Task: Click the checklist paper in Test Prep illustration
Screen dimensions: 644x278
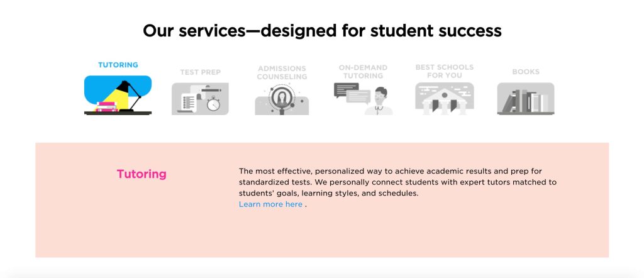Action: [x=189, y=103]
